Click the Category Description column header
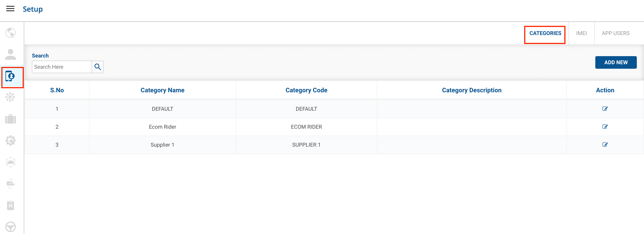 (x=471, y=90)
